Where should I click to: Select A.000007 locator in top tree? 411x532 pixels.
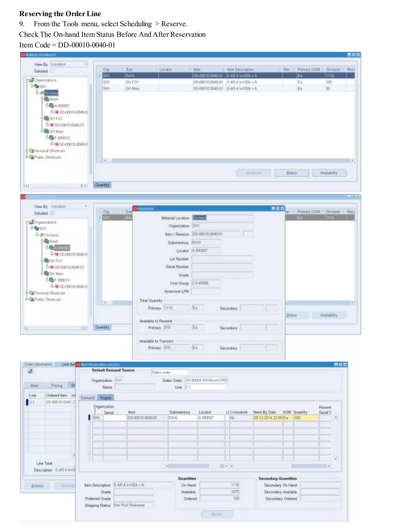tap(62, 106)
